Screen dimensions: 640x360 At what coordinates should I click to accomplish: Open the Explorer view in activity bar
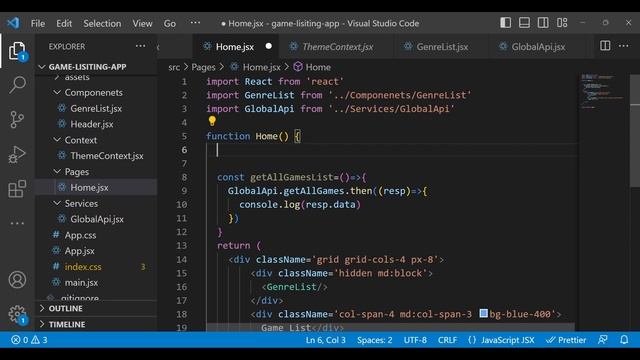17,51
